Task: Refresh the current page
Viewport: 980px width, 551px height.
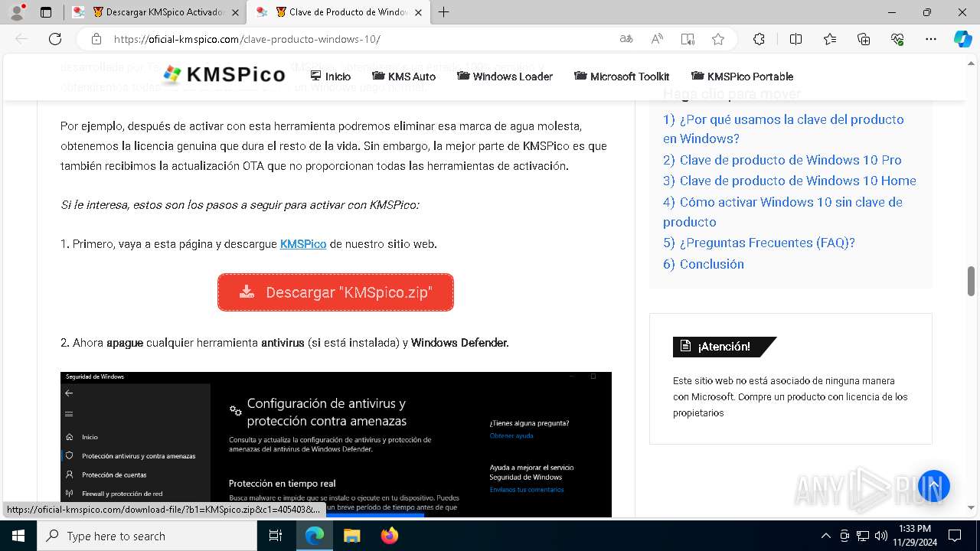Action: click(55, 39)
